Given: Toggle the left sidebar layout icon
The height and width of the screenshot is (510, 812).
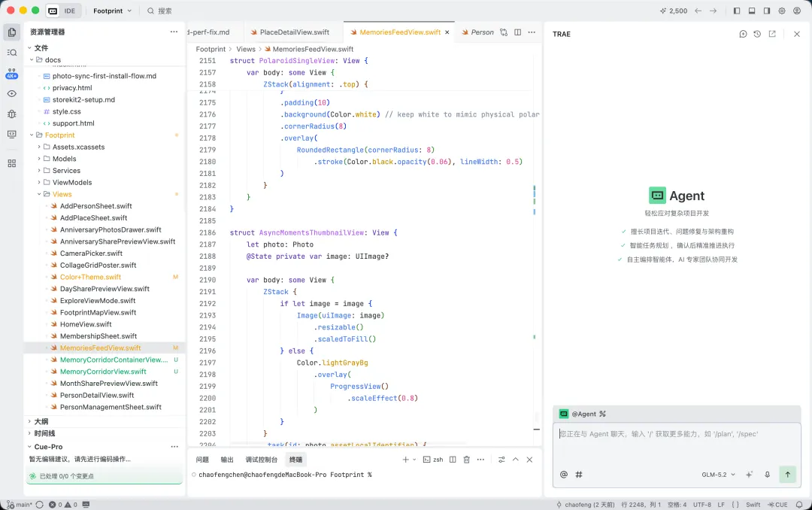Looking at the screenshot, I should pos(736,11).
